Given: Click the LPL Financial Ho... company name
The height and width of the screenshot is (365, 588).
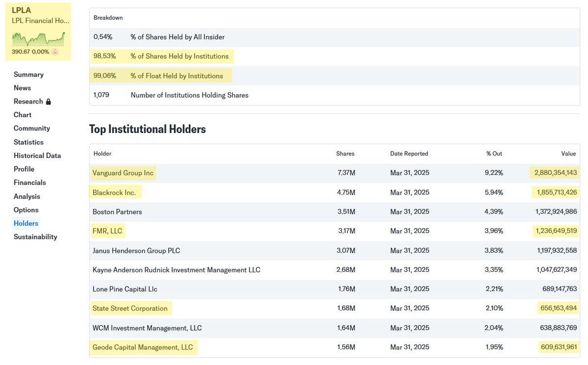Looking at the screenshot, I should pyautogui.click(x=41, y=21).
